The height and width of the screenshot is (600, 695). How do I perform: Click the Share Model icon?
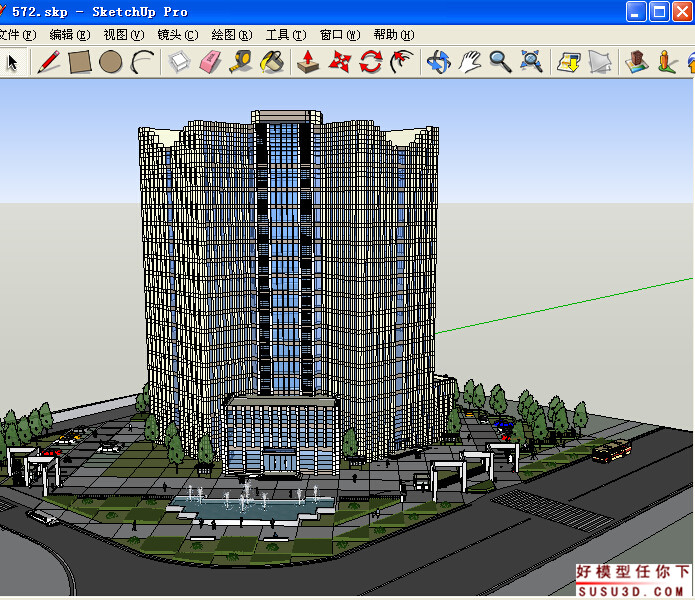click(x=600, y=62)
